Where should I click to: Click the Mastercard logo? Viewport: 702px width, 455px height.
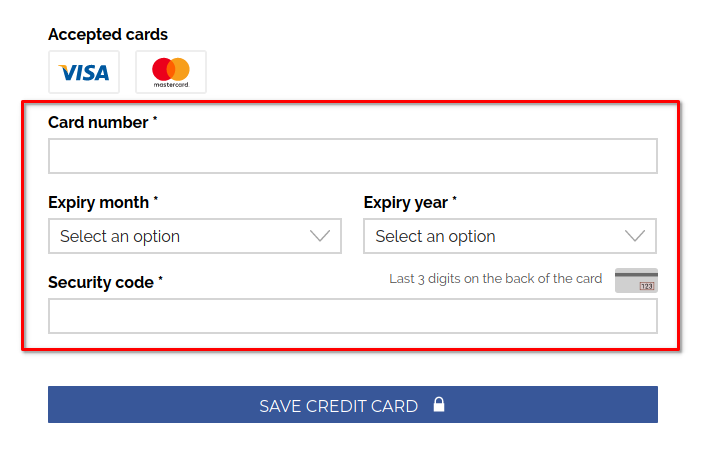[x=171, y=72]
